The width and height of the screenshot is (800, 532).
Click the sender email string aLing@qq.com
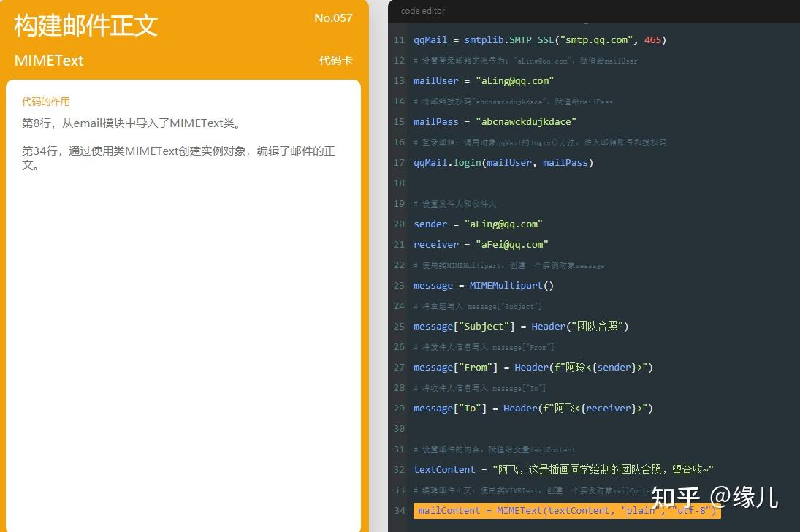503,224
